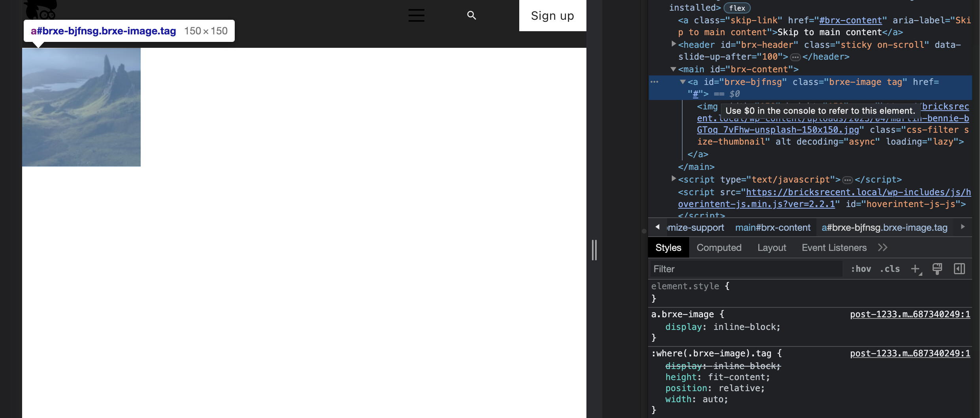Select main#brx-content breadcrumb

click(773, 228)
